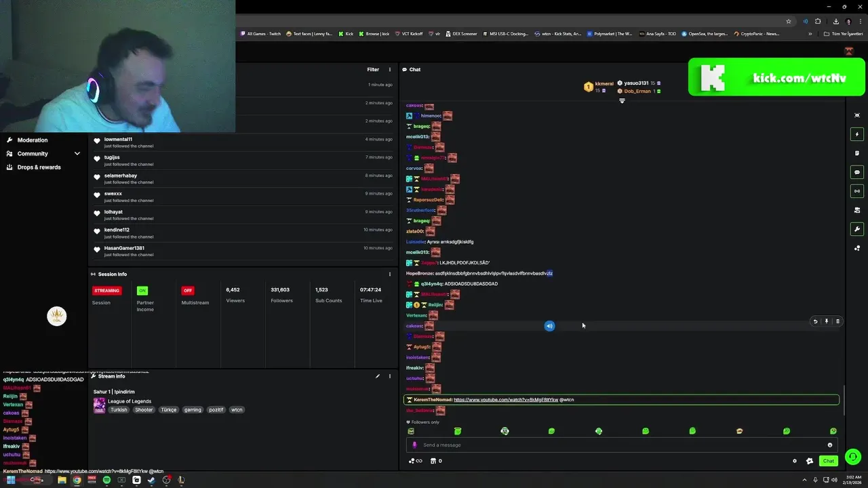868x488 pixels.
Task: Open the activity feed three-dot options menu
Action: (x=389, y=70)
